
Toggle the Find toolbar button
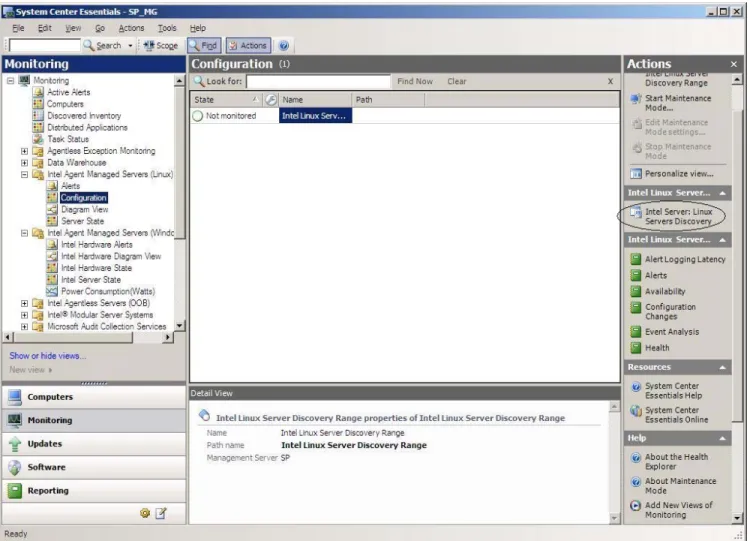point(204,45)
